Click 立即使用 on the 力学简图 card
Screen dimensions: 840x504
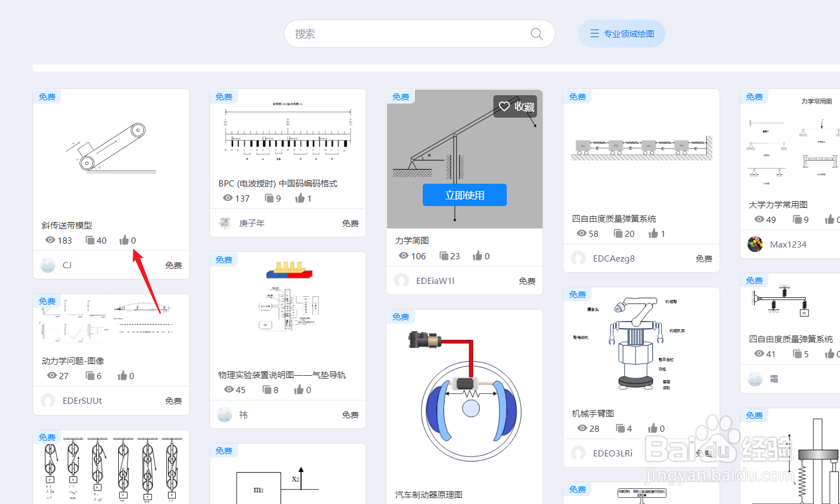pyautogui.click(x=465, y=195)
